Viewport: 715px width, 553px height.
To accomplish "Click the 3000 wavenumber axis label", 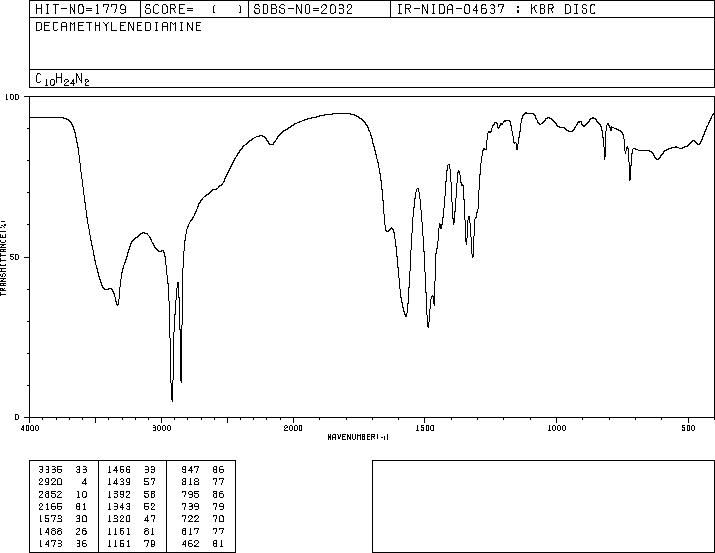I will click(161, 428).
